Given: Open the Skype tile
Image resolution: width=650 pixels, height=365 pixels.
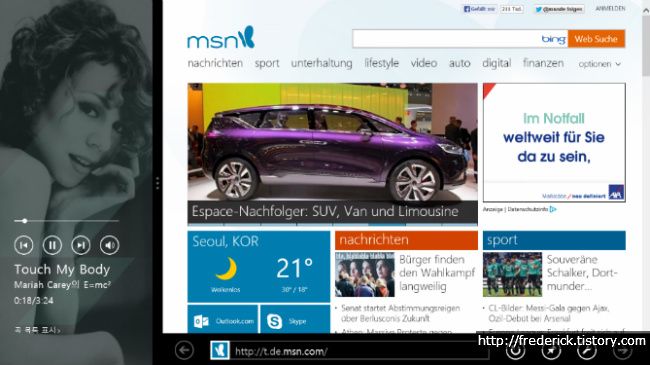Looking at the screenshot, I should pyautogui.click(x=295, y=319).
